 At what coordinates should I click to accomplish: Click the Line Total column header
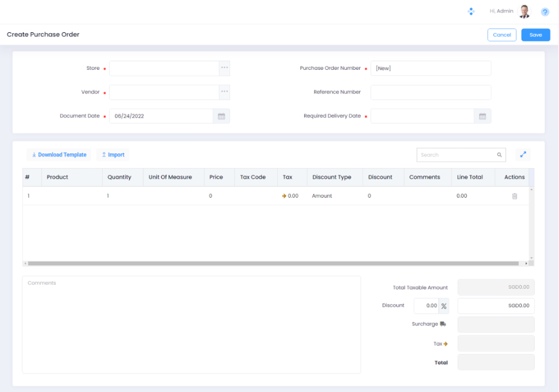pos(469,177)
